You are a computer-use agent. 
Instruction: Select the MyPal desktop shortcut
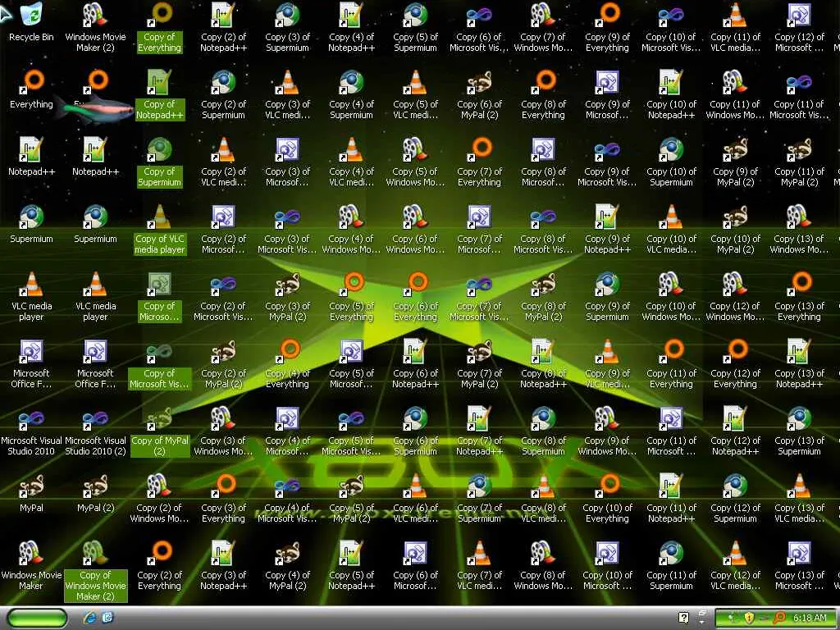[31, 492]
